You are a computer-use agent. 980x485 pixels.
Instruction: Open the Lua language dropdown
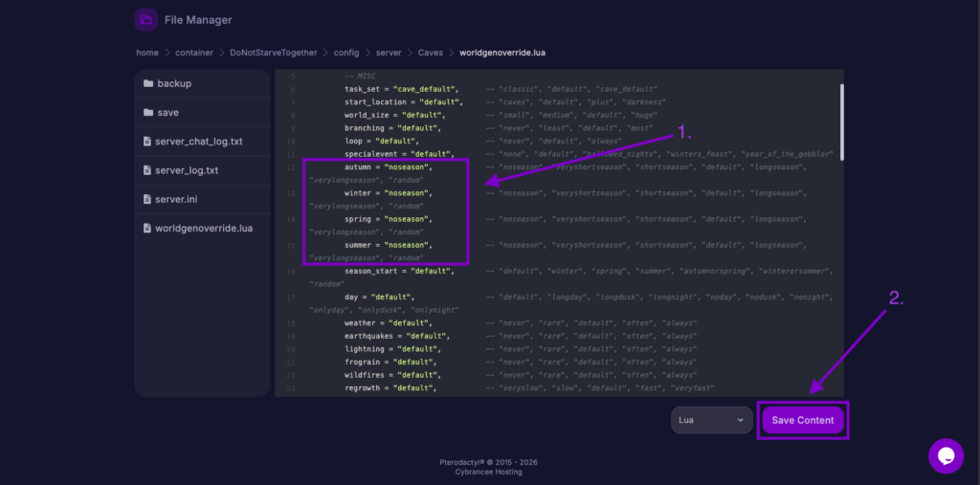click(712, 420)
